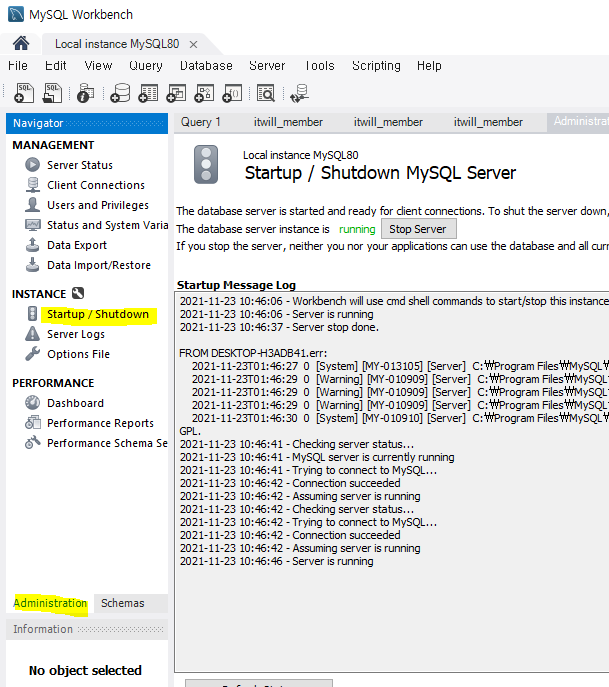Open the Tools menu

click(x=319, y=66)
